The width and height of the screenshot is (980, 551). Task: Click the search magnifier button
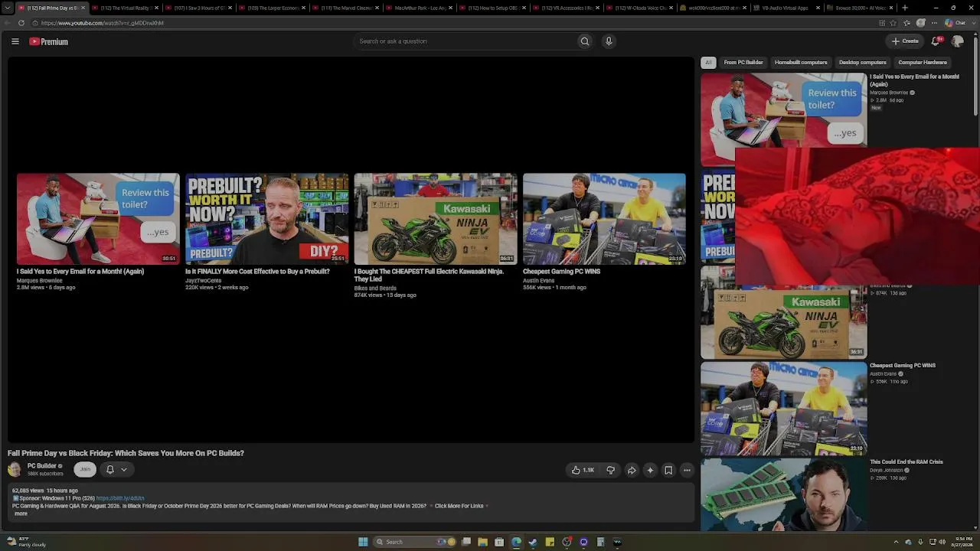pyautogui.click(x=585, y=41)
